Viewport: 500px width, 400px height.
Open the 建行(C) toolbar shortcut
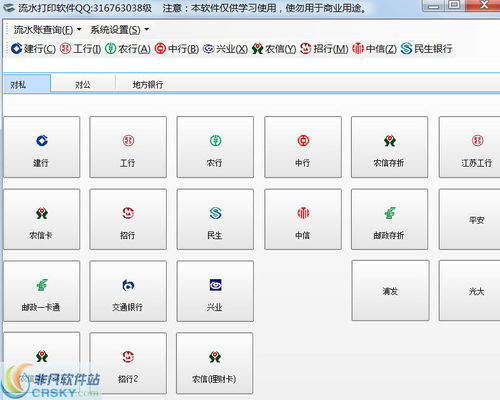(x=33, y=49)
